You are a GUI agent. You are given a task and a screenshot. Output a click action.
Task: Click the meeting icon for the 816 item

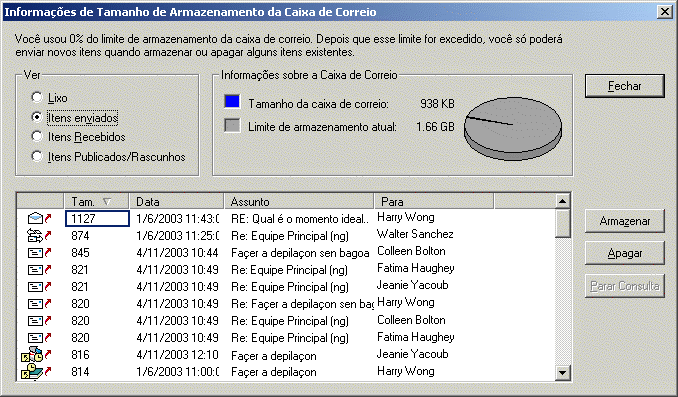point(32,355)
